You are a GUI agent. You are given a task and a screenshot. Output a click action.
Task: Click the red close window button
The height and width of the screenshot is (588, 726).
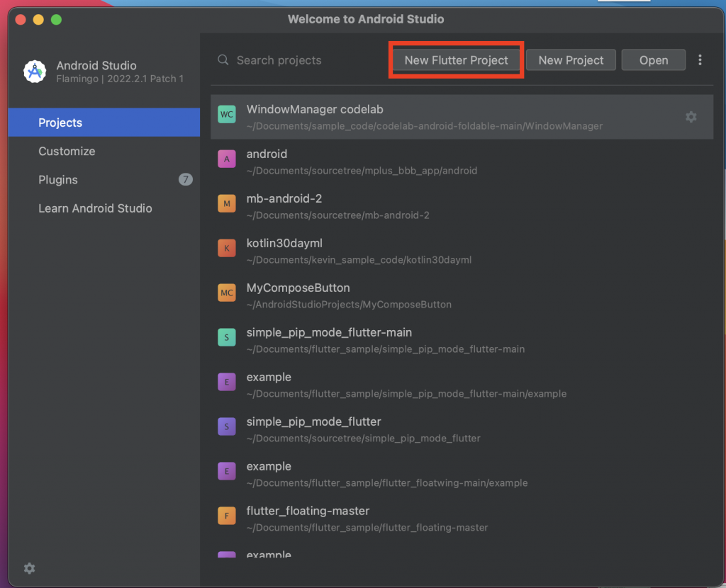point(21,19)
